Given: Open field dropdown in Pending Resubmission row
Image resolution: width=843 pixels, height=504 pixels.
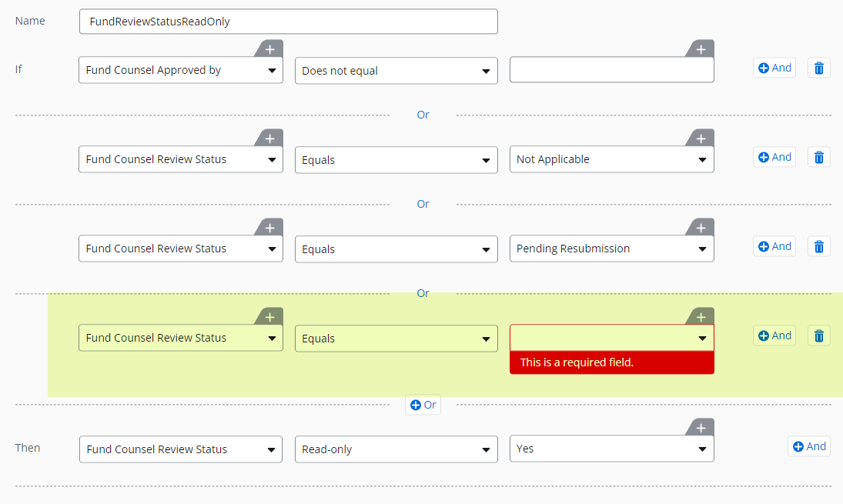Looking at the screenshot, I should coord(181,249).
